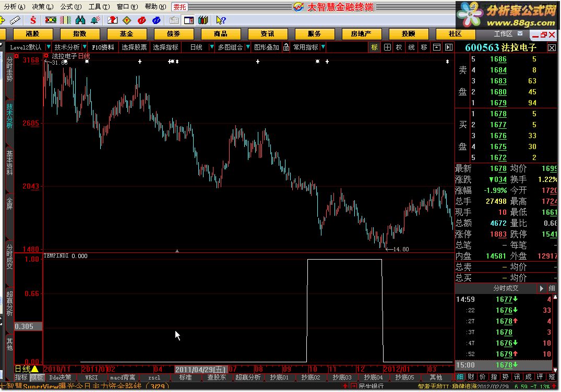The height and width of the screenshot is (392, 561).
Task: Toggle the 标 indicator mark button
Action: pos(375,47)
